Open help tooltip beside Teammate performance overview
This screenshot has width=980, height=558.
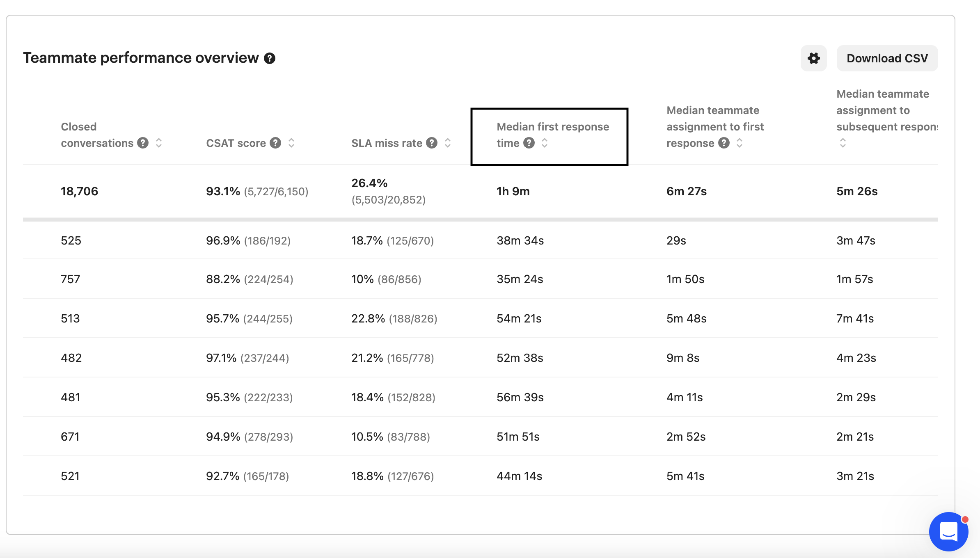(270, 58)
